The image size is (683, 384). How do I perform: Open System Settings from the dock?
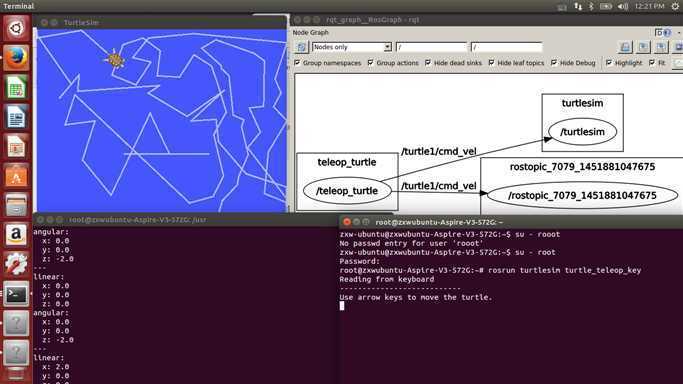tap(16, 265)
